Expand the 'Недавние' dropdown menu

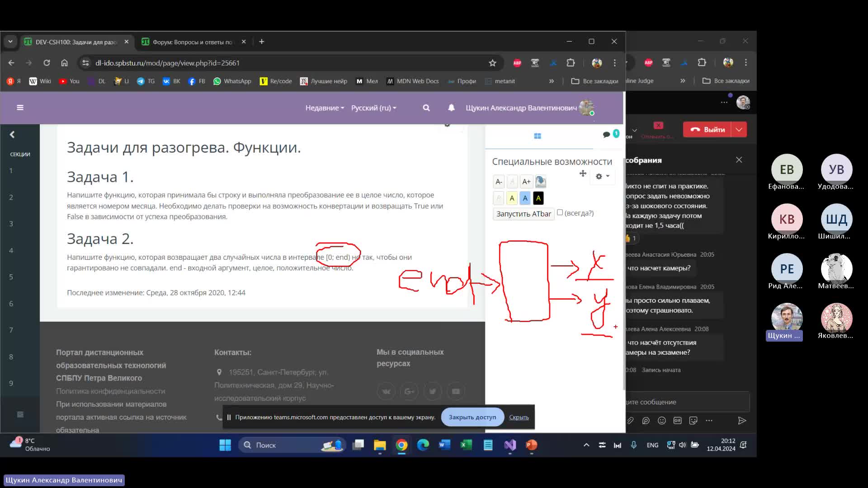coord(325,108)
